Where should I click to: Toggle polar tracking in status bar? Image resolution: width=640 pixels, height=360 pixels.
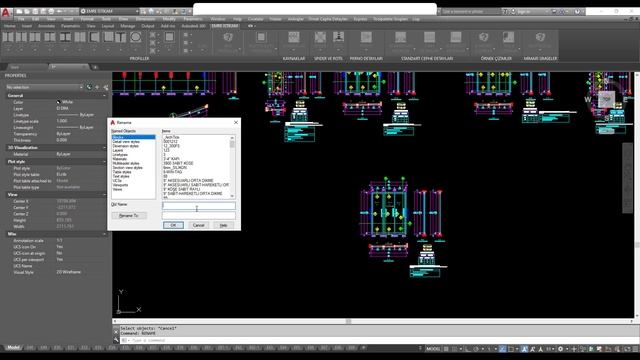476,349
